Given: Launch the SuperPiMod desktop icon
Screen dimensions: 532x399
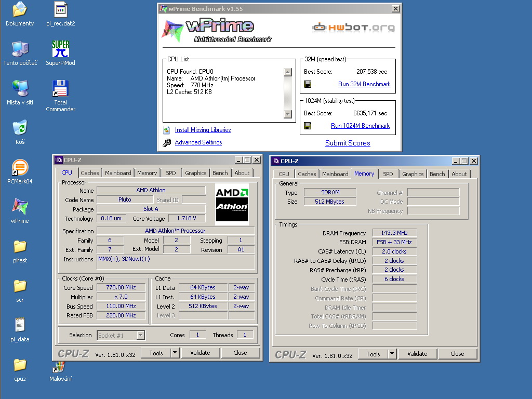Looking at the screenshot, I should coord(60,49).
